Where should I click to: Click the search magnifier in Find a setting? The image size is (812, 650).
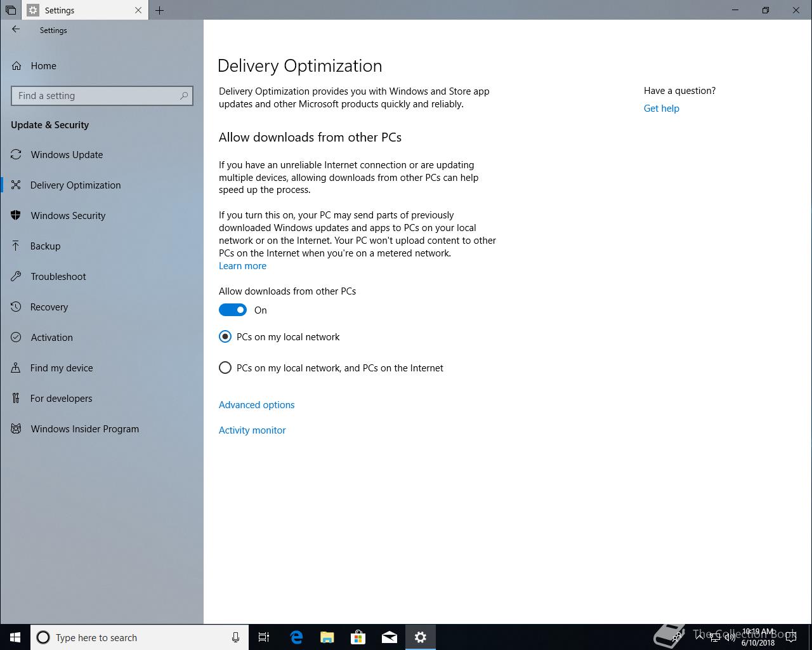[184, 96]
